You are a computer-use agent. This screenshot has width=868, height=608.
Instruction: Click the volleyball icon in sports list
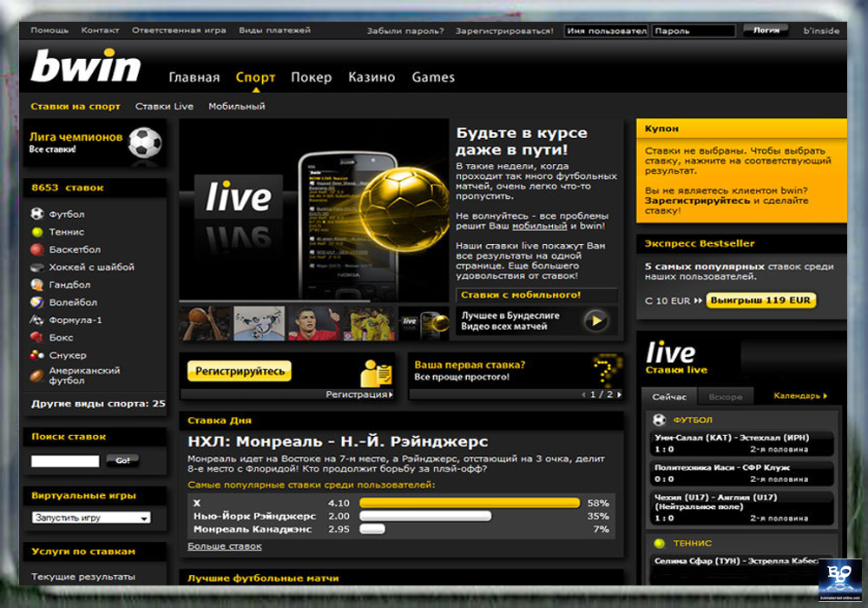click(x=37, y=302)
